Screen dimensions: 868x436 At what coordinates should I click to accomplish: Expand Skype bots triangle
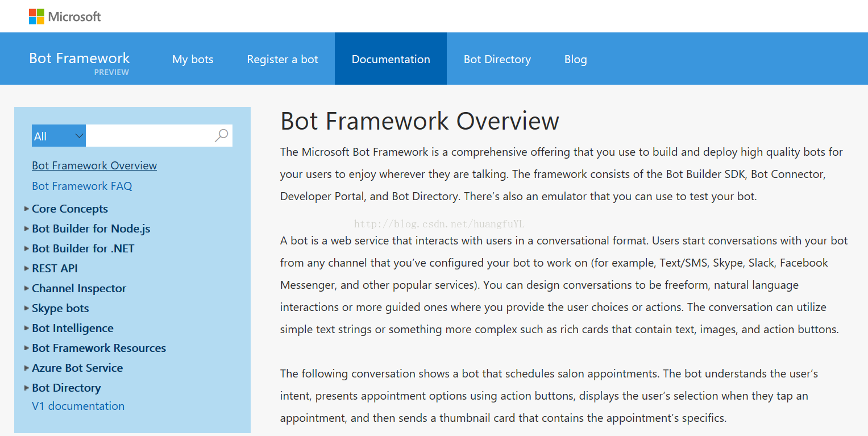click(27, 308)
